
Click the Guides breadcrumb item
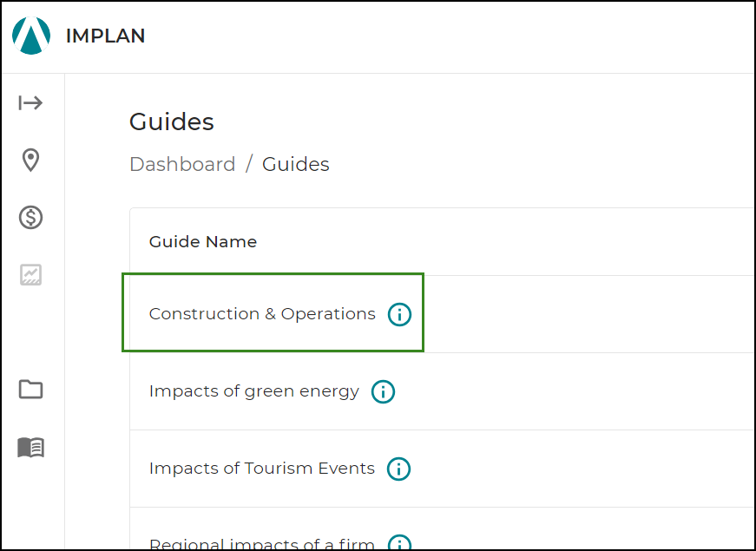(x=295, y=164)
